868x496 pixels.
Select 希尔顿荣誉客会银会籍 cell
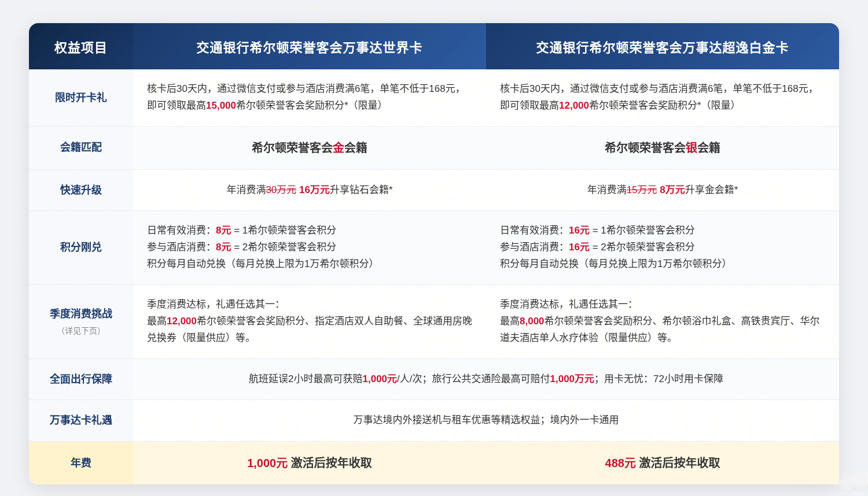click(662, 148)
